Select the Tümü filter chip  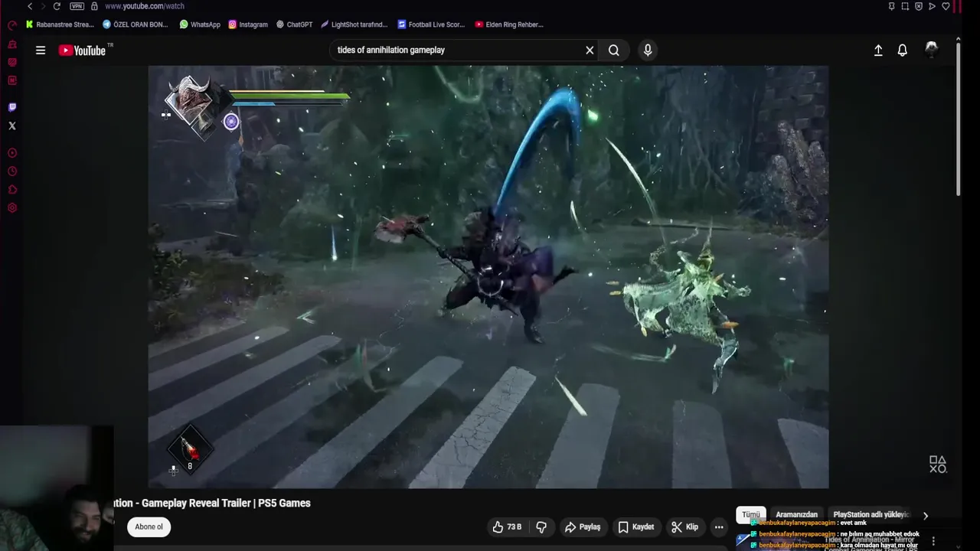(751, 515)
